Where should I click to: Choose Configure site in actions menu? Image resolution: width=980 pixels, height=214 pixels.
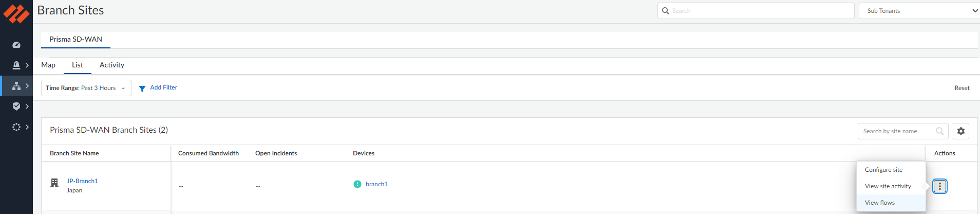pyautogui.click(x=883, y=170)
